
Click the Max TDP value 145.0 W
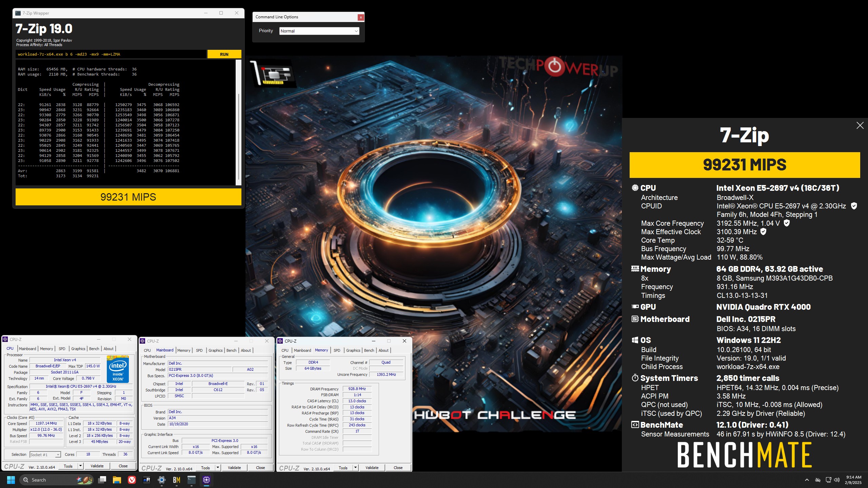pos(93,366)
